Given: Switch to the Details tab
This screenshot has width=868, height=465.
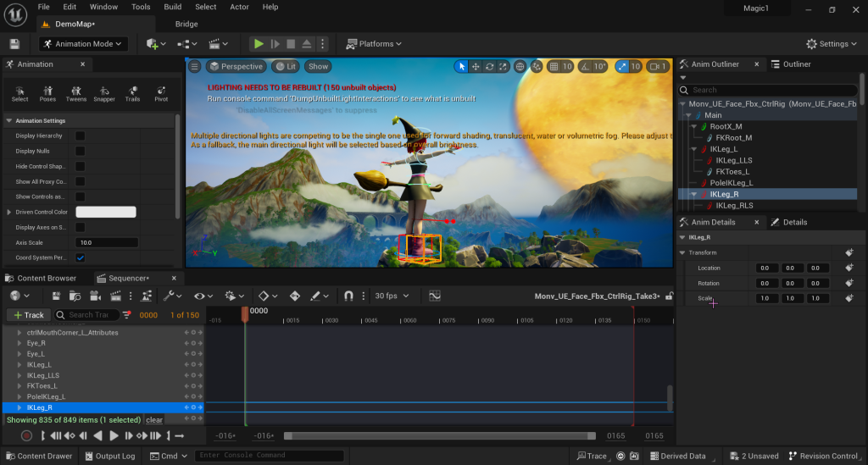Looking at the screenshot, I should coord(789,222).
